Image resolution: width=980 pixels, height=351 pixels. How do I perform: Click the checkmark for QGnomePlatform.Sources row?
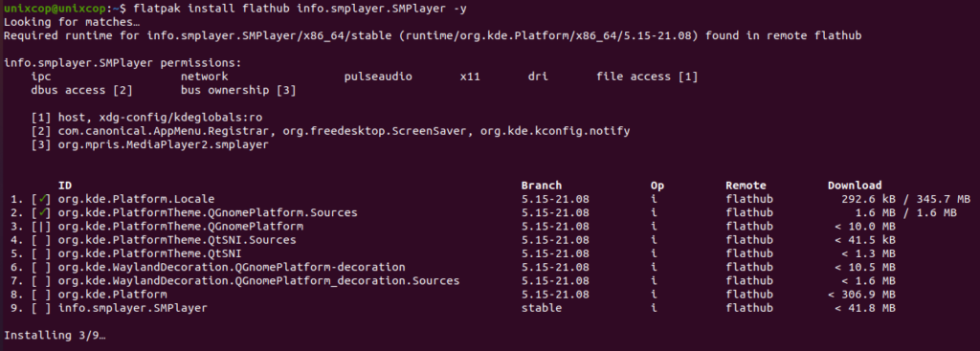[41, 213]
